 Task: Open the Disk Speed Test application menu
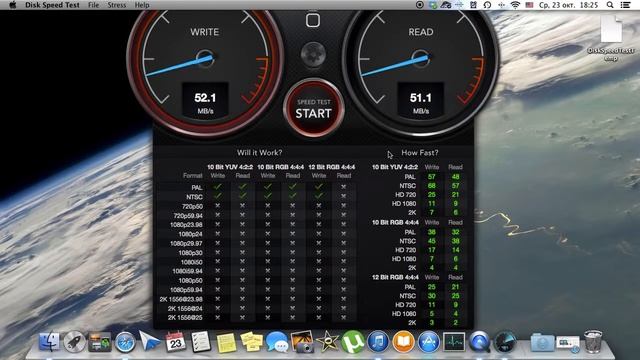pos(53,5)
